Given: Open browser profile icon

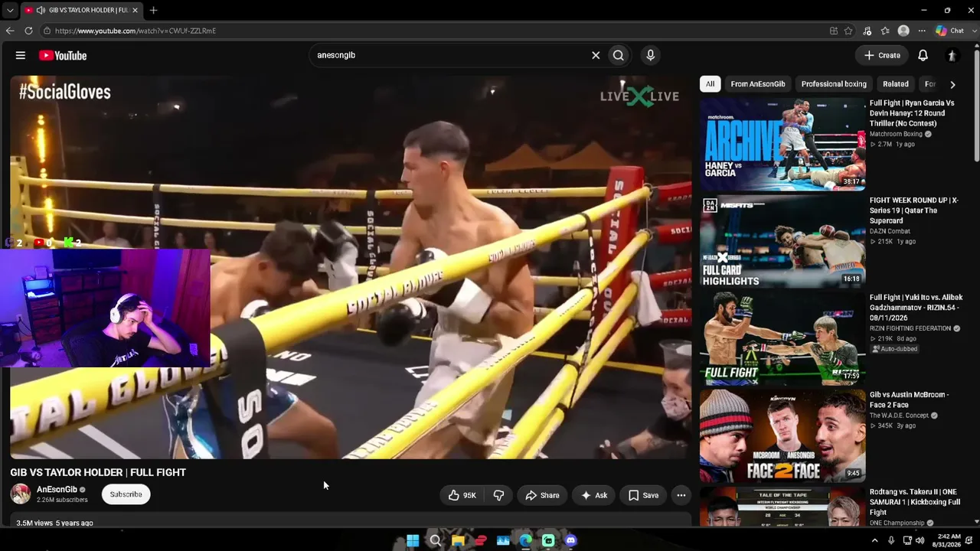Looking at the screenshot, I should tap(903, 31).
